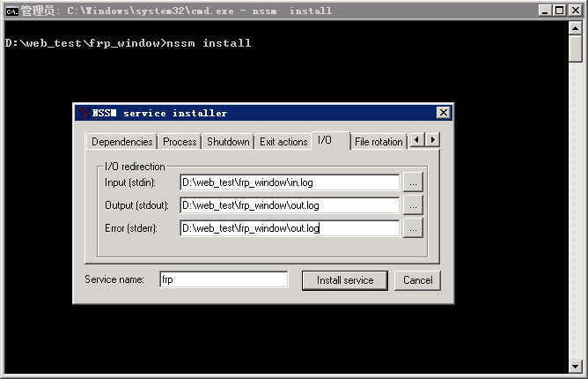Cancel the NSSM service installer
Image resolution: width=588 pixels, height=379 pixels.
(417, 280)
